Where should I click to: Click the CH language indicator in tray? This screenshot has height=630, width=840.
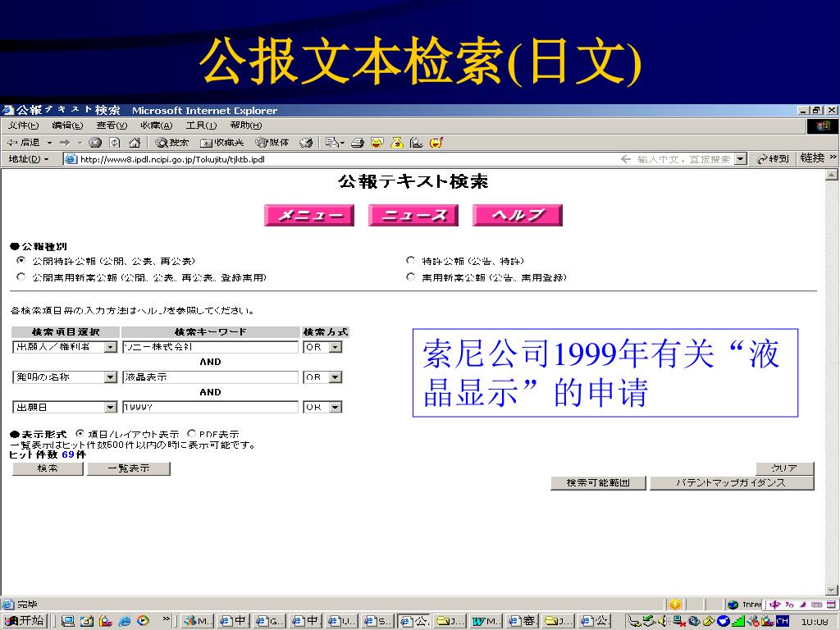pyautogui.click(x=782, y=621)
